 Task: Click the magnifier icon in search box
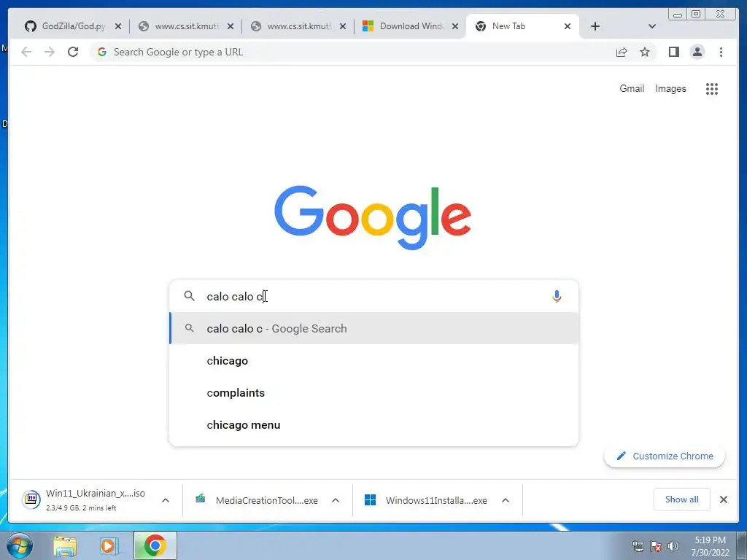tap(189, 296)
